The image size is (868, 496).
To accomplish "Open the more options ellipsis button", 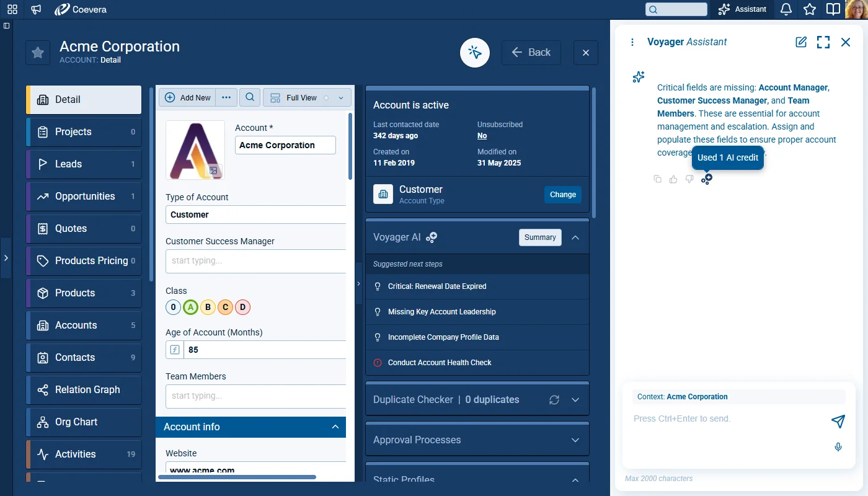I will (226, 97).
